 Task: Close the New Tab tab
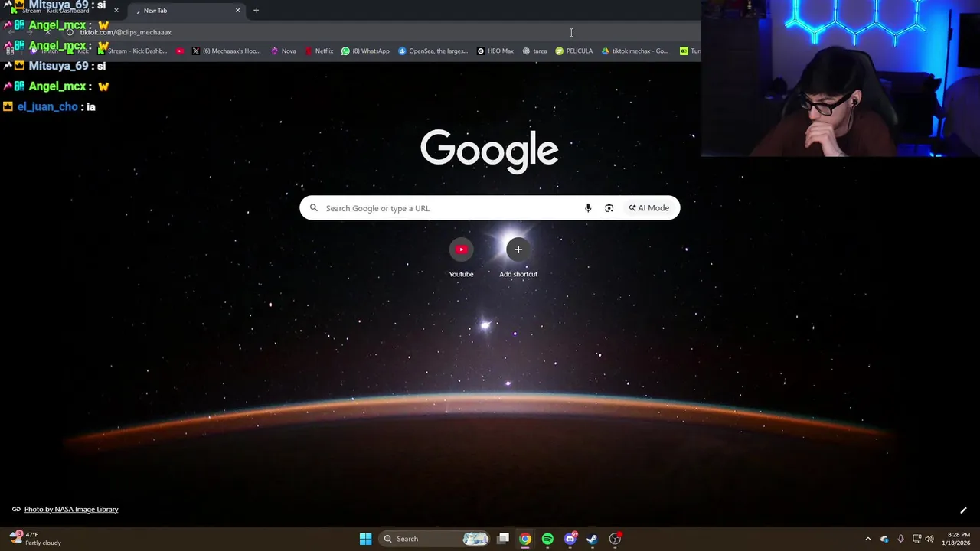237,11
